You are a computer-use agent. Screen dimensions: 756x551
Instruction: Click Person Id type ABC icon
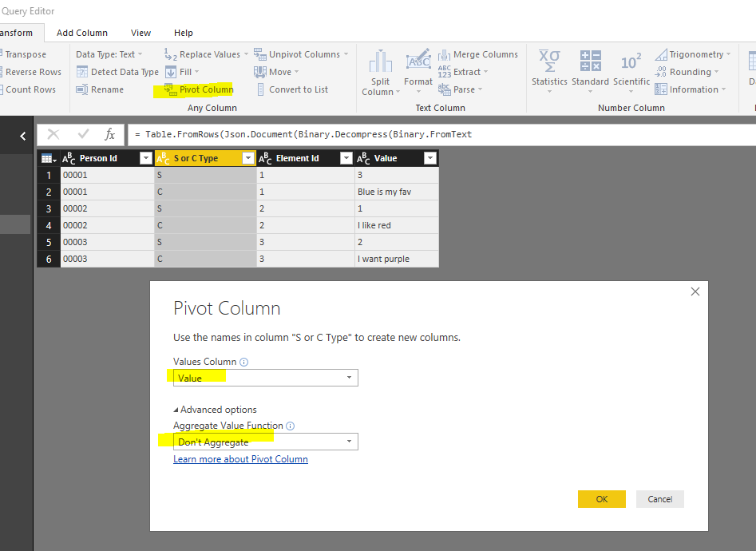tap(69, 158)
